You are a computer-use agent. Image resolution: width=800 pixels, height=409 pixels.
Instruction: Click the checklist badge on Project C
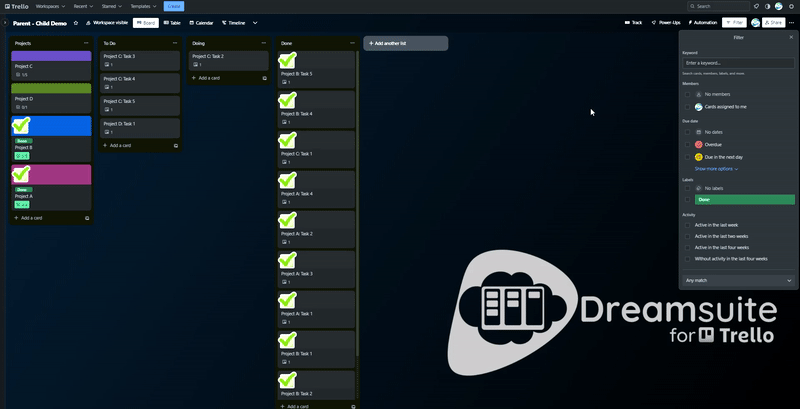click(22, 75)
